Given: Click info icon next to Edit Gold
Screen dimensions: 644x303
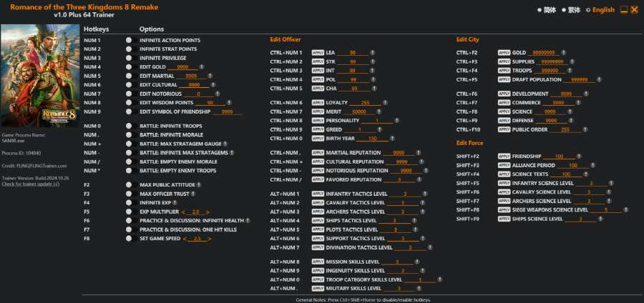Looking at the screenshot, I should 202,66.
